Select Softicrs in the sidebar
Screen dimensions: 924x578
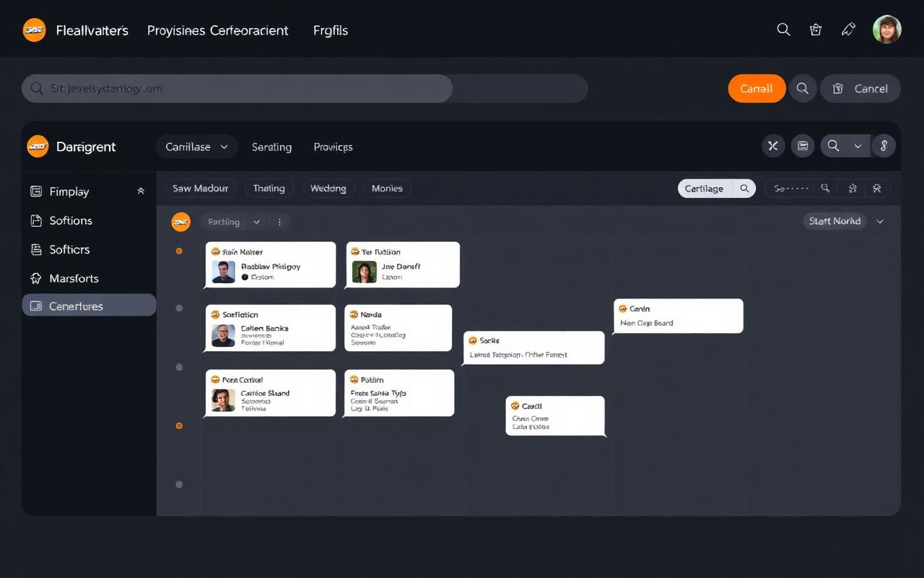coord(89,249)
